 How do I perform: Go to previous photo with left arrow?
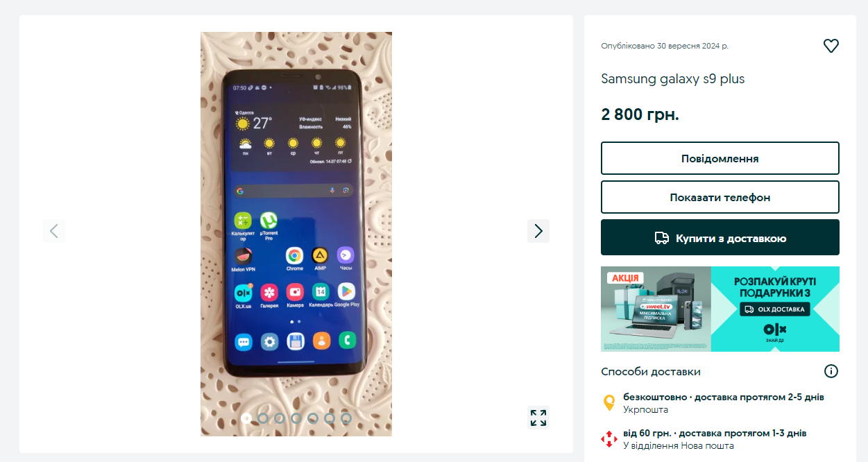[x=54, y=230]
